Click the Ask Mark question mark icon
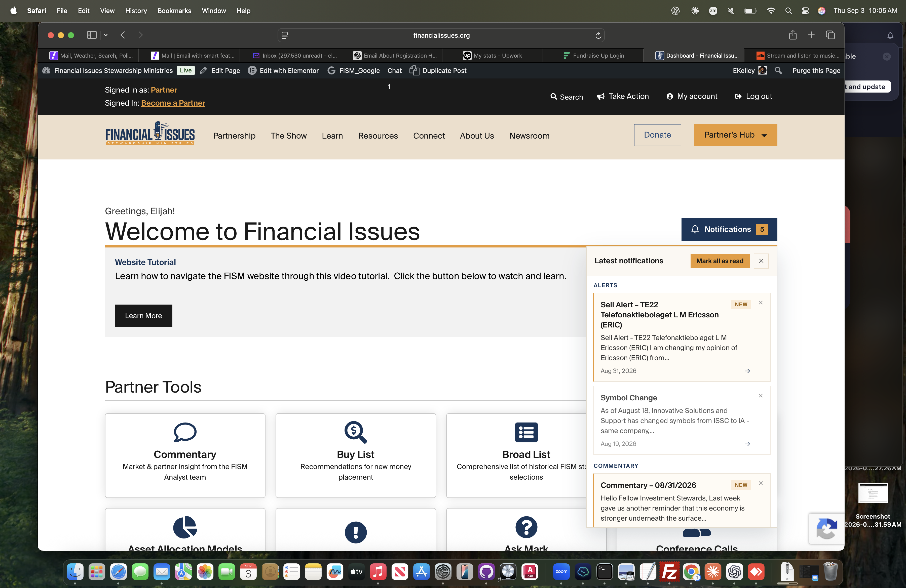The width and height of the screenshot is (906, 588). pyautogui.click(x=526, y=527)
